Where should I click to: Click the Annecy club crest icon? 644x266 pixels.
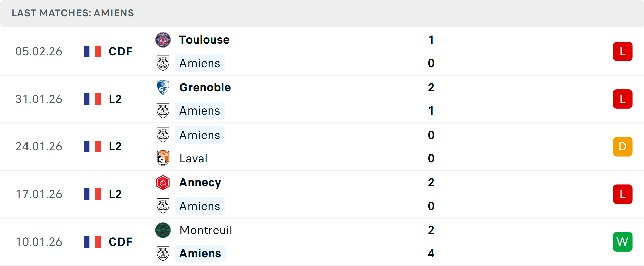163,183
